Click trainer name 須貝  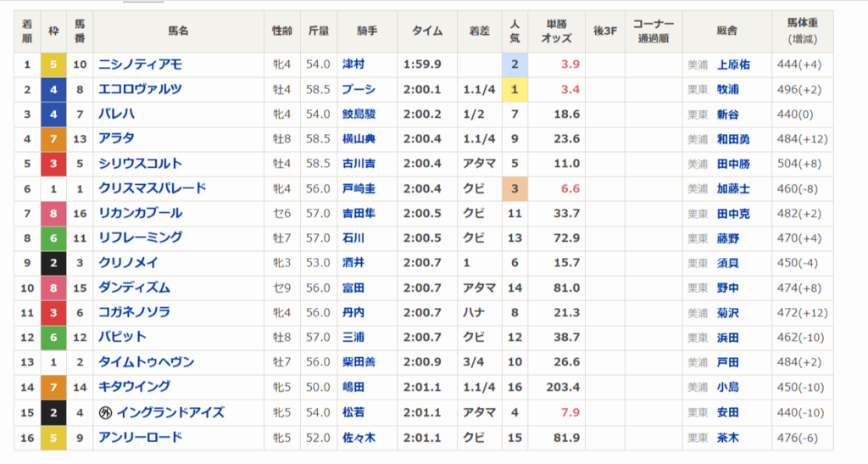coord(727,263)
